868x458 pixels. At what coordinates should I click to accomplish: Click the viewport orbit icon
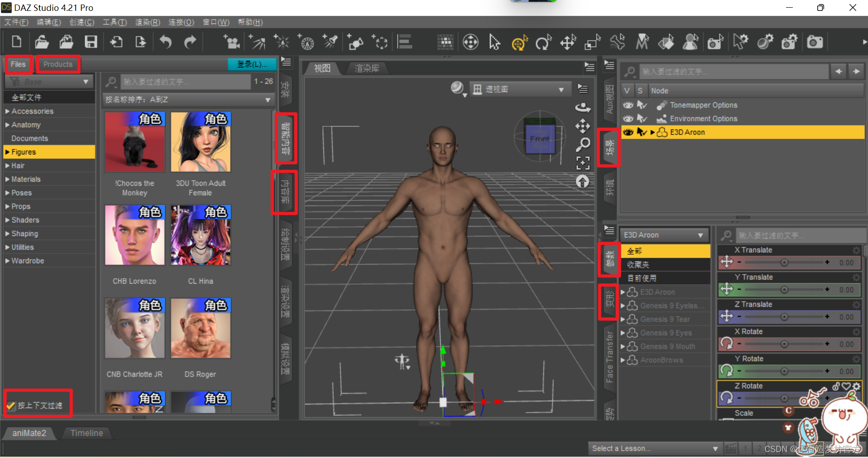coord(583,107)
